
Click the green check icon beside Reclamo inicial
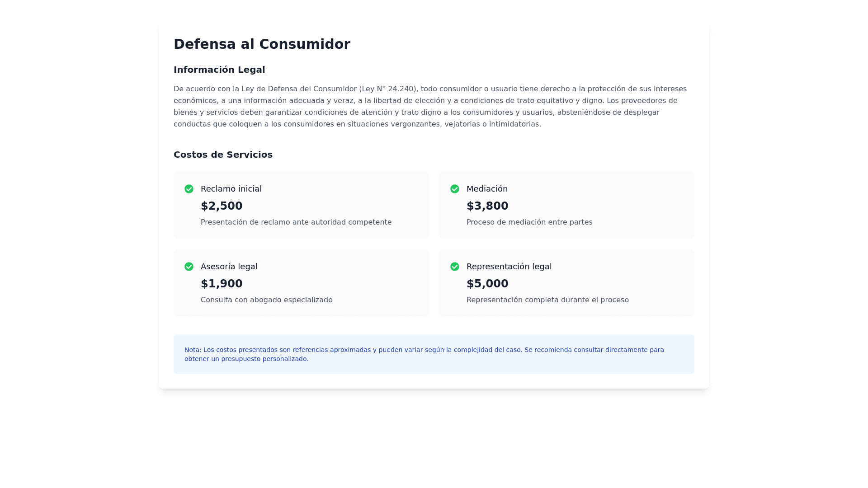[189, 189]
